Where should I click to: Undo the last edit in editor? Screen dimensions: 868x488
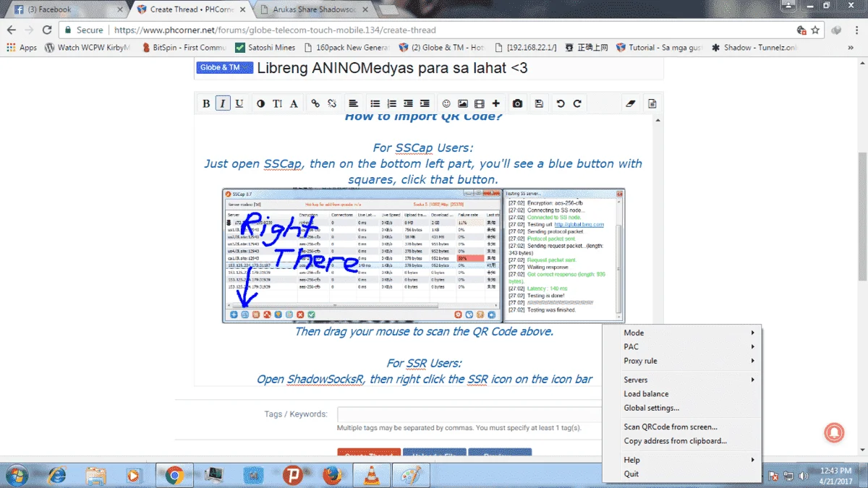561,103
